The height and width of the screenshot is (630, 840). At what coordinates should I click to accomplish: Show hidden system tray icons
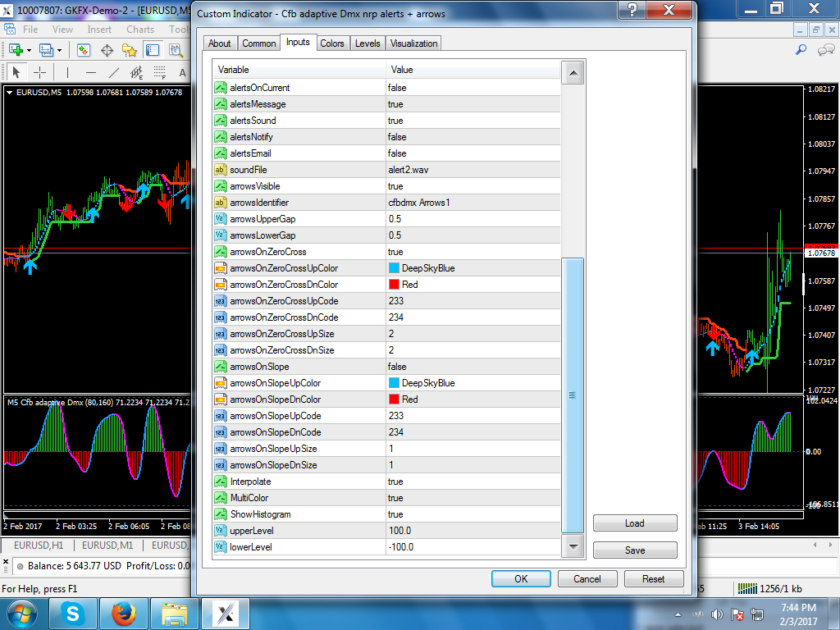point(678,614)
